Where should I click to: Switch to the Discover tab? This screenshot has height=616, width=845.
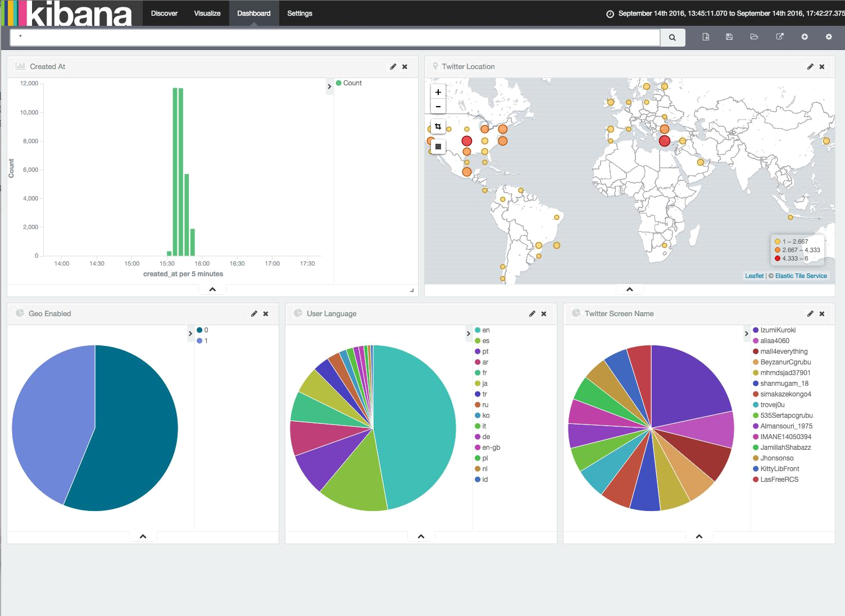coord(163,13)
